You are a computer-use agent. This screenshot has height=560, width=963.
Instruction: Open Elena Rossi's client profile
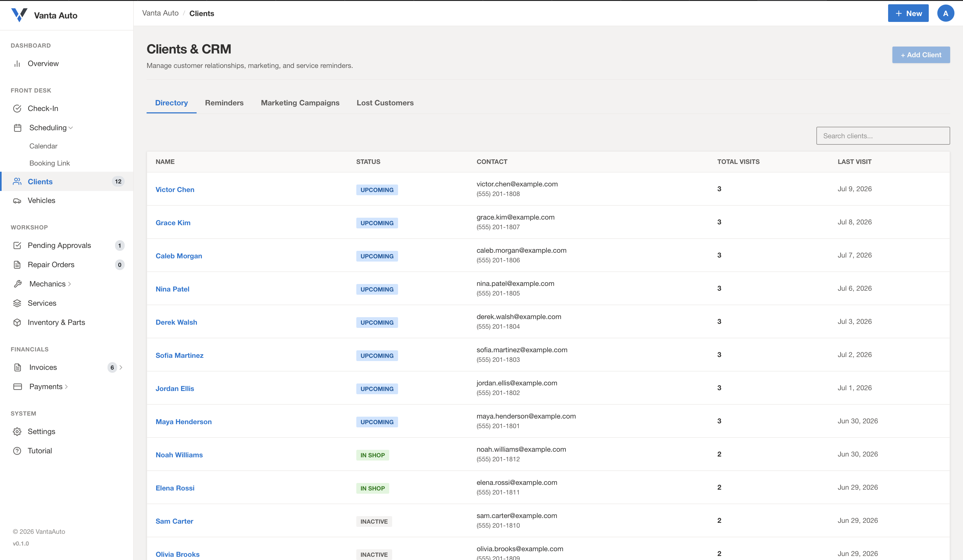175,488
